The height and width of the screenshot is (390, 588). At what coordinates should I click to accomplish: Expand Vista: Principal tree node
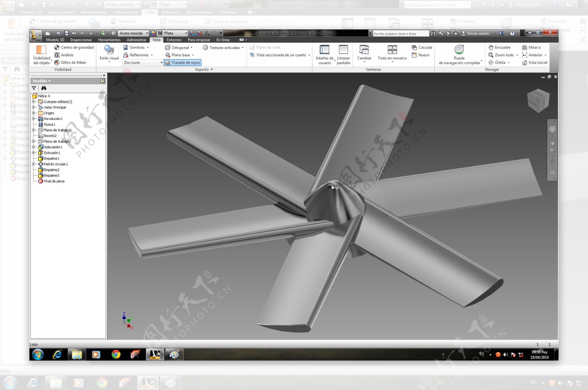(34, 107)
